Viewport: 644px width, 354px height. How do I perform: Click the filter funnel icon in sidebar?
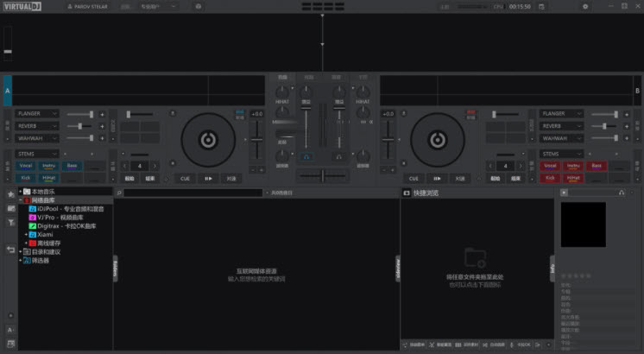[10, 222]
